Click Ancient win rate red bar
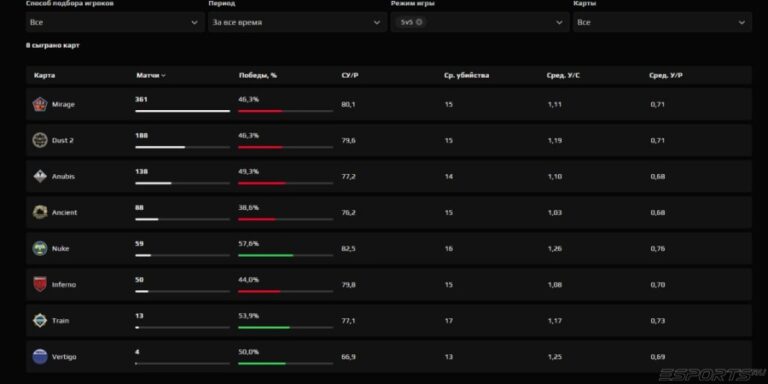768x384 pixels. point(257,219)
